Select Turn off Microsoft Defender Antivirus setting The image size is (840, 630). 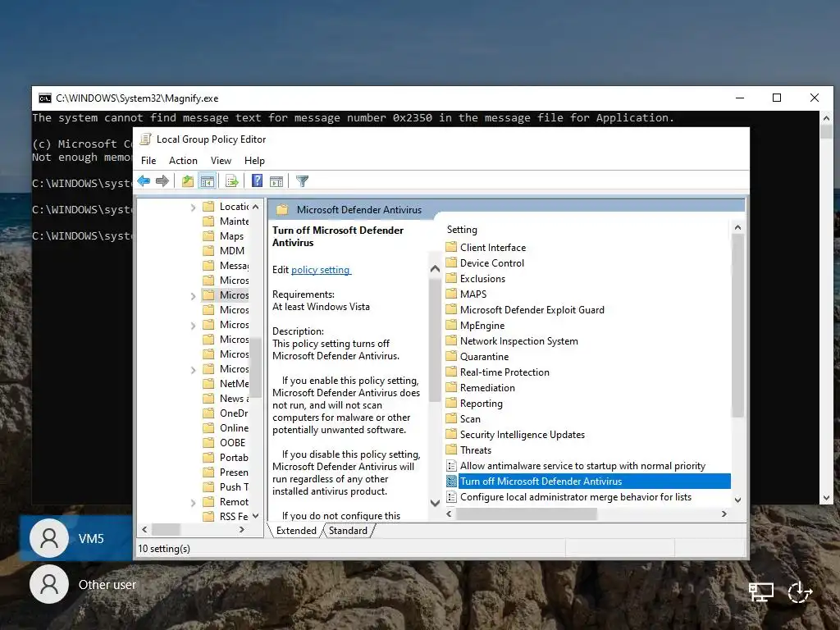pyautogui.click(x=587, y=481)
